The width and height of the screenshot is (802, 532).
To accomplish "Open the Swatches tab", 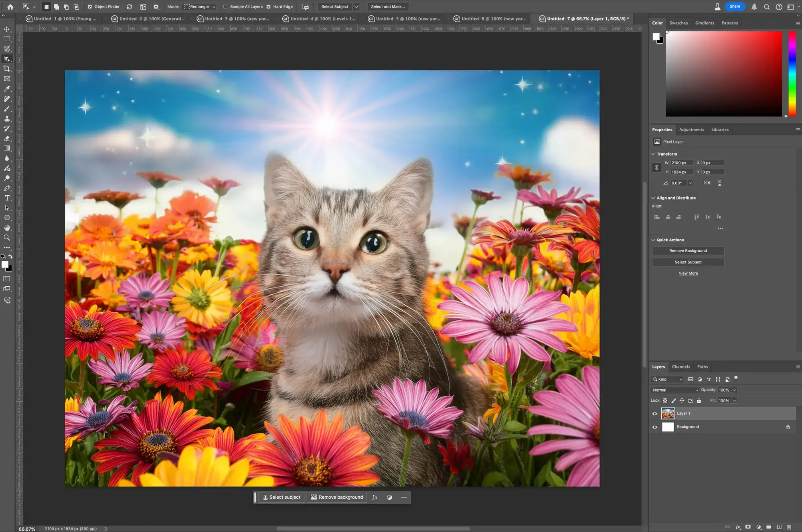I will (x=678, y=23).
